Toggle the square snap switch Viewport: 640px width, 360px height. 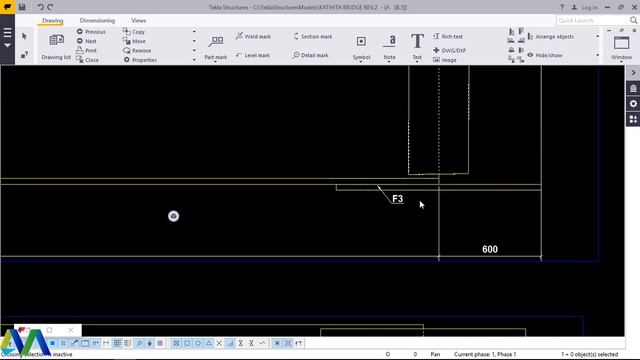(187, 343)
